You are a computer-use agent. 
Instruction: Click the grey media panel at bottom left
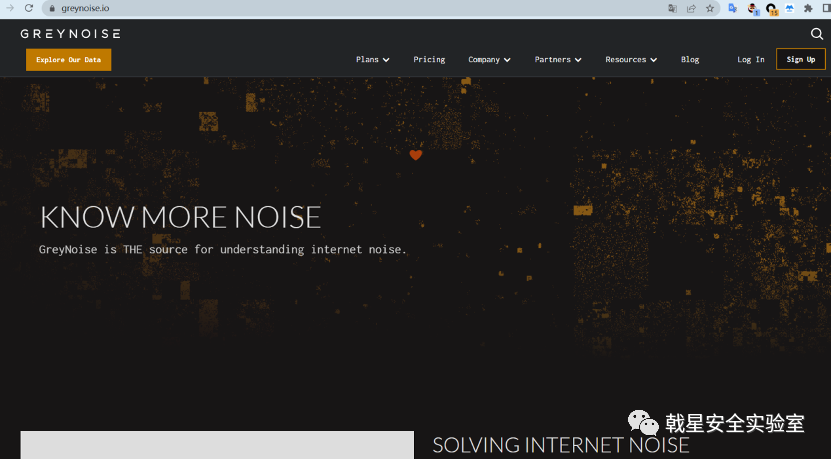click(217, 445)
